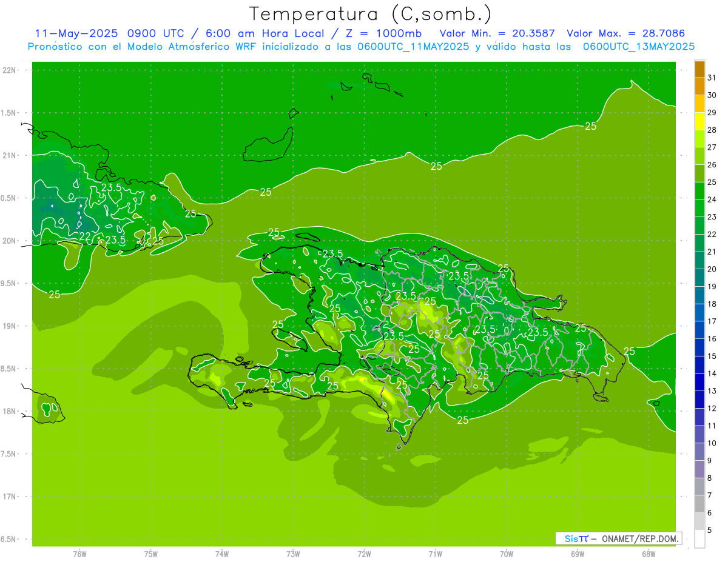Click the teal color bar segment between 19 and 20
Screen dimensions: 728x562
[x=699, y=278]
